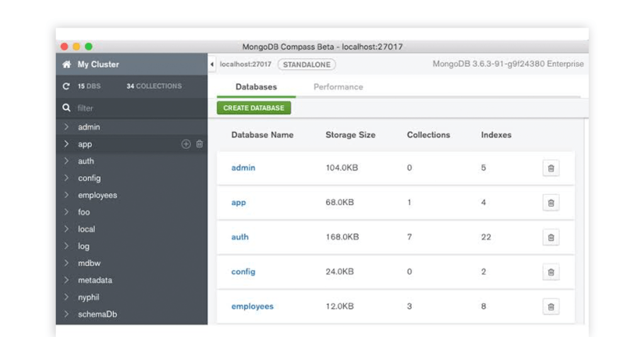Expand the local database chevron
The image size is (644, 337).
pos(67,229)
